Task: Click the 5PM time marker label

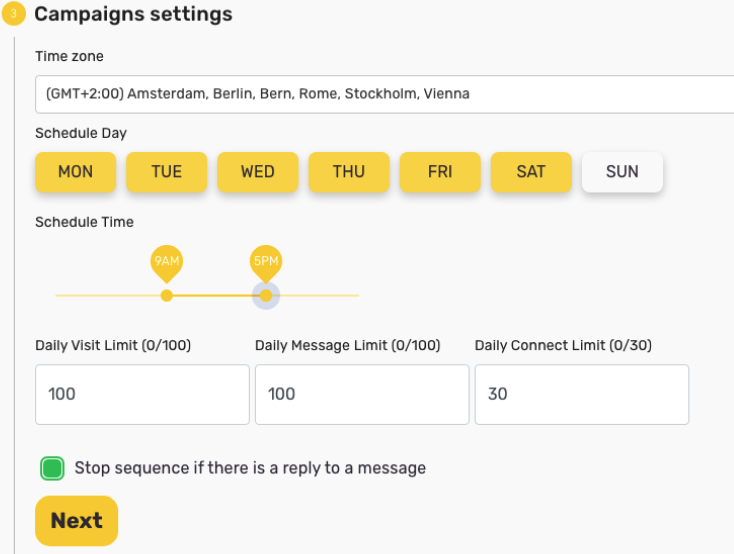Action: [x=265, y=262]
